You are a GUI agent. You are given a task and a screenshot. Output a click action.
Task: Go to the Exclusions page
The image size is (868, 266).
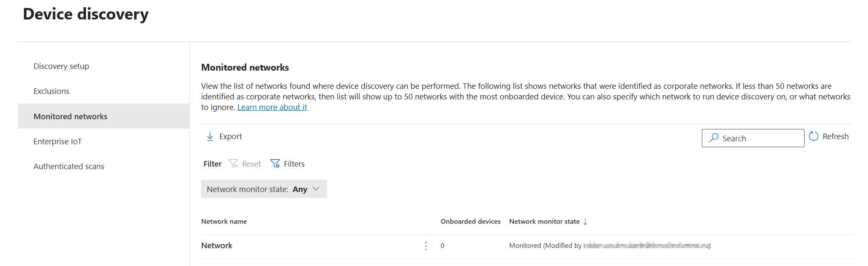(52, 91)
